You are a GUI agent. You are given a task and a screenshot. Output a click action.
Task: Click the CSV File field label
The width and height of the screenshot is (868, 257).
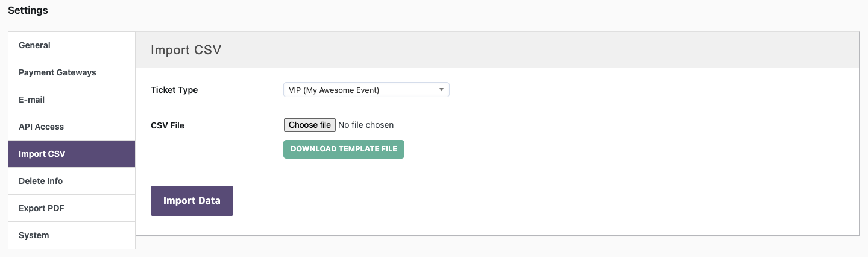pos(168,125)
